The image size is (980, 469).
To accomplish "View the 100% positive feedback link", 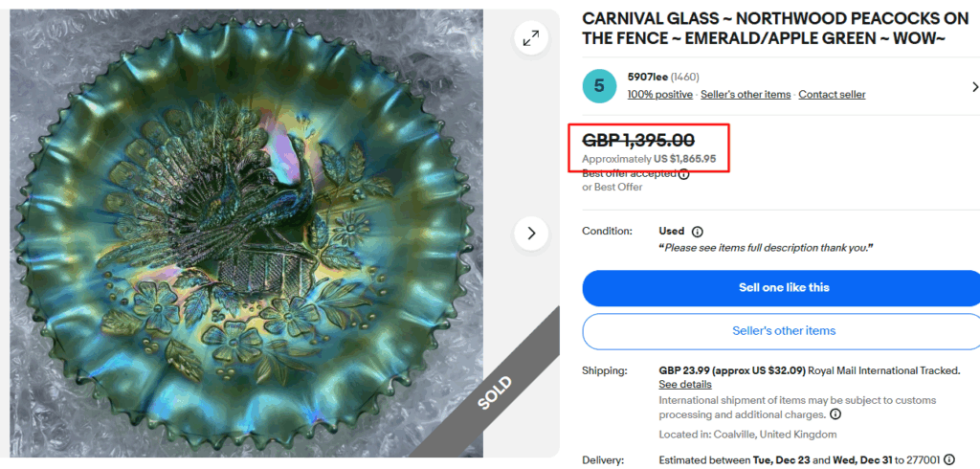I will coord(659,94).
